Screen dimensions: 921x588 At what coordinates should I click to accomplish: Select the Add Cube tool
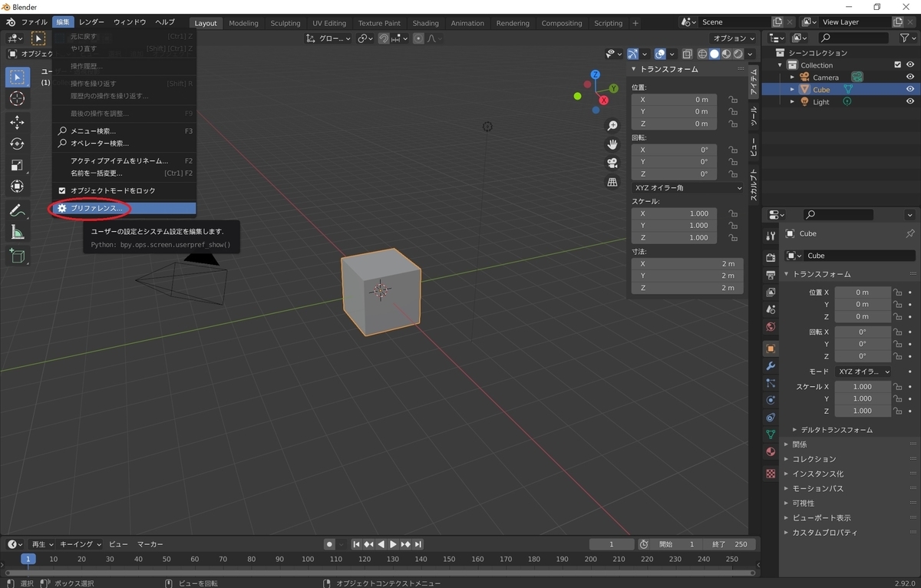pyautogui.click(x=17, y=256)
